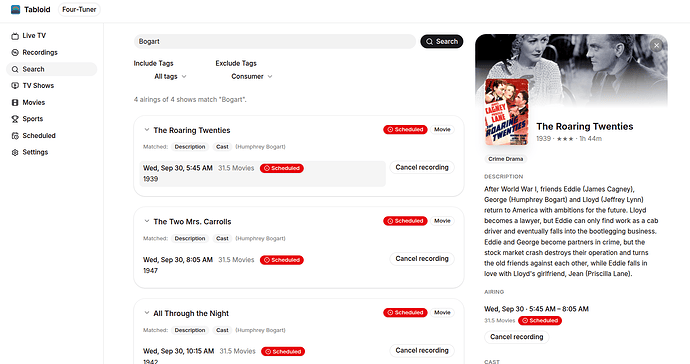Click The Two Mrs. Carrolls title

pyautogui.click(x=192, y=221)
